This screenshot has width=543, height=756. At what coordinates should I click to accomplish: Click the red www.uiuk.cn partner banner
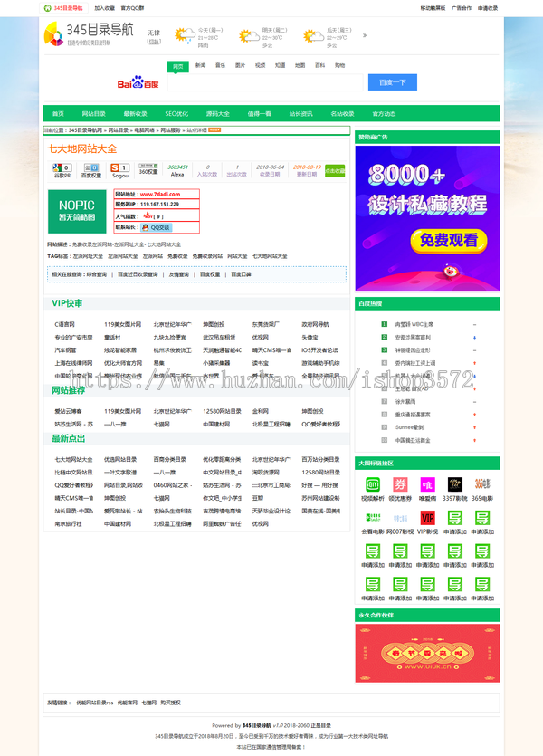pyautogui.click(x=427, y=653)
